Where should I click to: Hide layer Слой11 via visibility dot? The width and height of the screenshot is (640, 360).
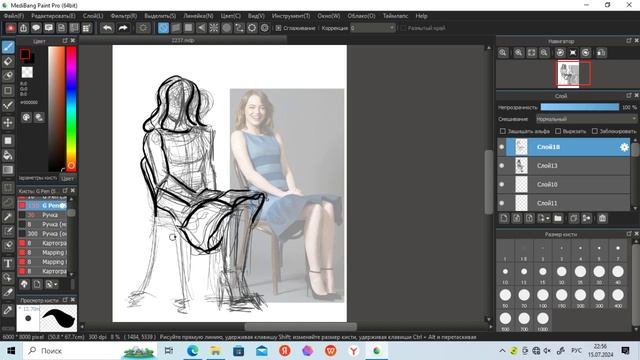pyautogui.click(x=502, y=203)
